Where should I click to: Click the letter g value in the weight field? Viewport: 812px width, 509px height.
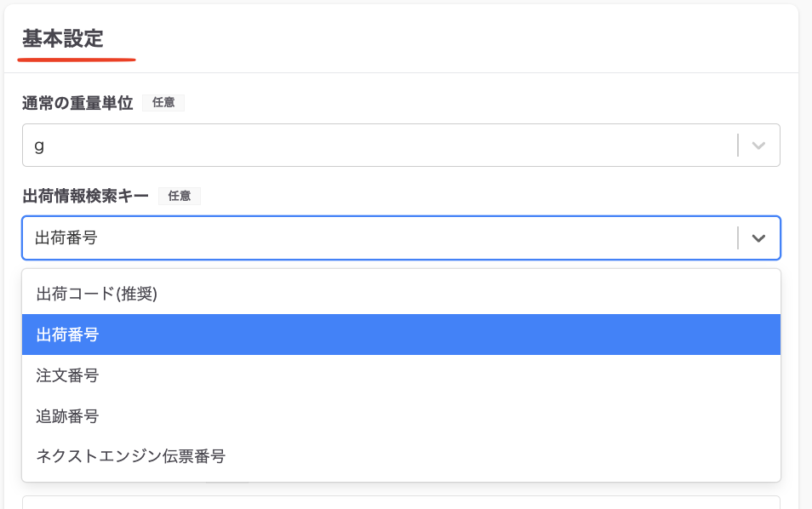(x=39, y=146)
